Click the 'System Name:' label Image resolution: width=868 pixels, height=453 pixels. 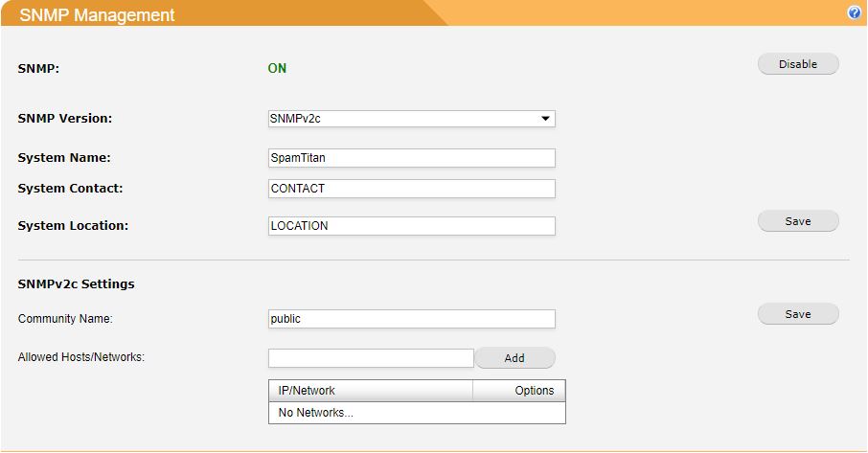click(x=64, y=158)
